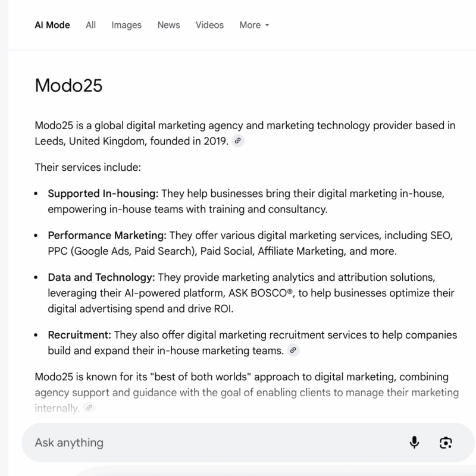Image resolution: width=476 pixels, height=476 pixels.
Task: Expand the More dropdown menu
Action: coord(254,25)
